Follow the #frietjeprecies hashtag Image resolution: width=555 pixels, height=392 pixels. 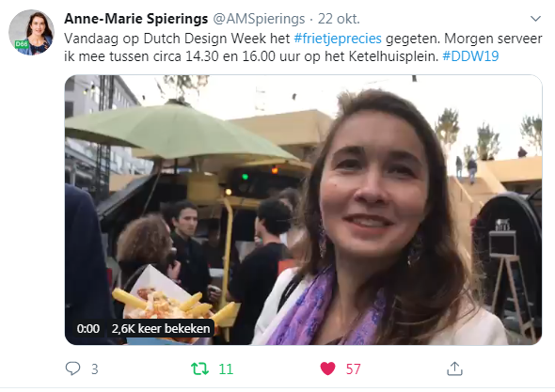click(338, 39)
